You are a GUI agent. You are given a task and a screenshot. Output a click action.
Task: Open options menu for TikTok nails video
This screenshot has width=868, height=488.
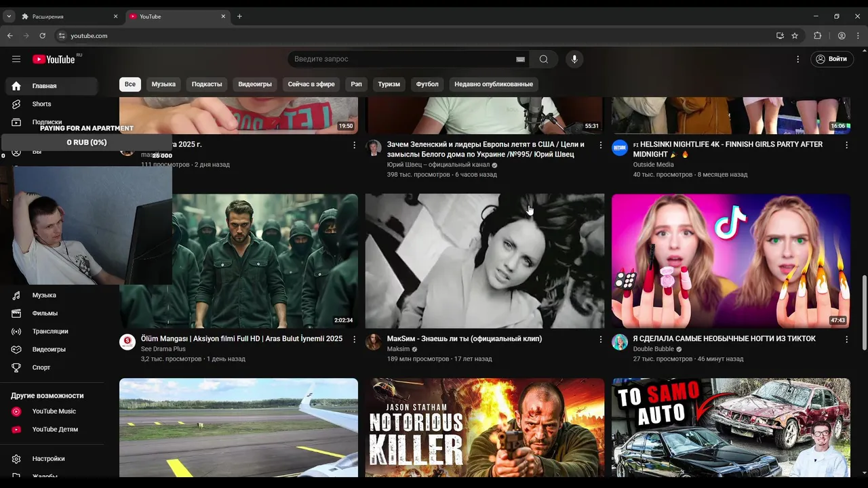(x=846, y=339)
